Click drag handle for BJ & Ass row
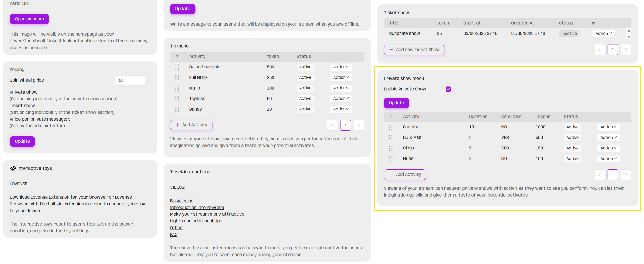The image size is (644, 264). pos(391,138)
